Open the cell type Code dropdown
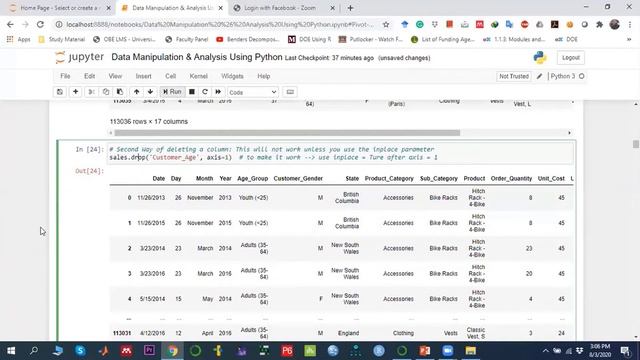This screenshot has width=640, height=360. [x=253, y=92]
